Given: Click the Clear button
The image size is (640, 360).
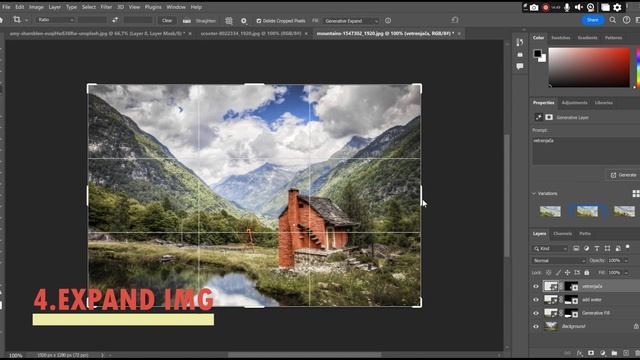Looking at the screenshot, I should [x=167, y=20].
